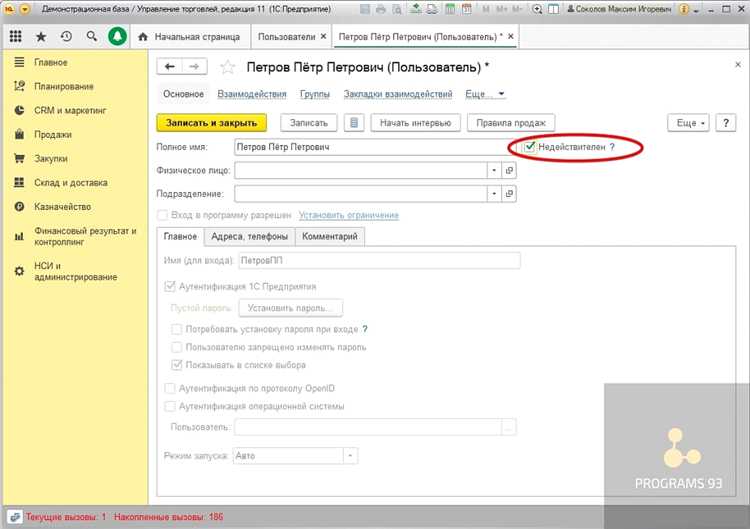The width and height of the screenshot is (750, 529).
Task: Open the Адреса, телефоны tab
Action: (250, 236)
